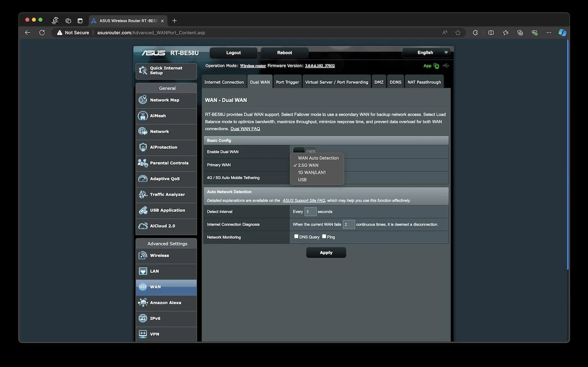The height and width of the screenshot is (367, 588).
Task: Open Network icon in General section
Action: click(x=143, y=131)
